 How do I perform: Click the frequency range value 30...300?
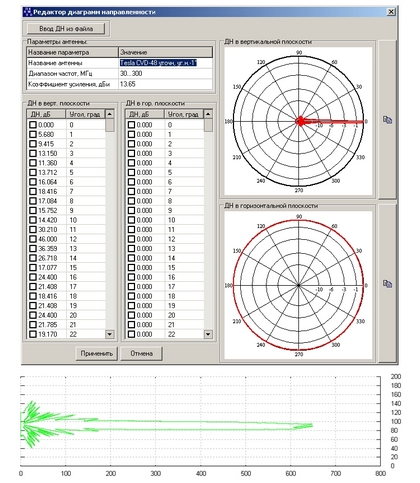[131, 73]
